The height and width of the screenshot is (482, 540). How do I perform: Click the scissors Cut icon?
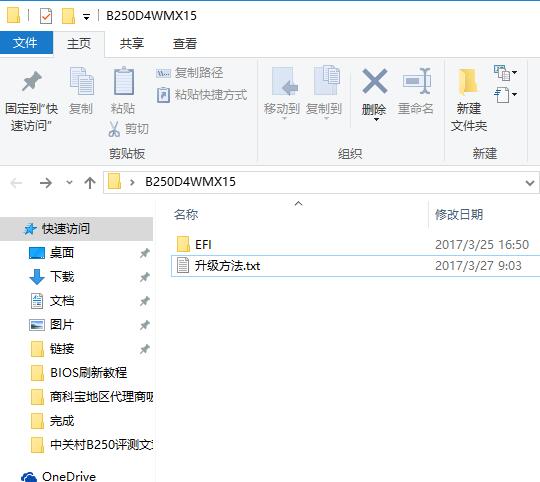click(x=114, y=129)
